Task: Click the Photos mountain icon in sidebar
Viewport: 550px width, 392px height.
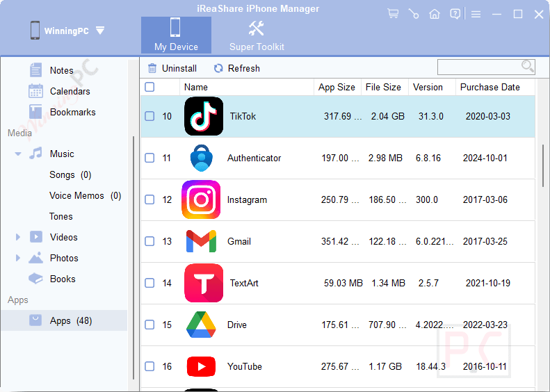Action: 35,258
